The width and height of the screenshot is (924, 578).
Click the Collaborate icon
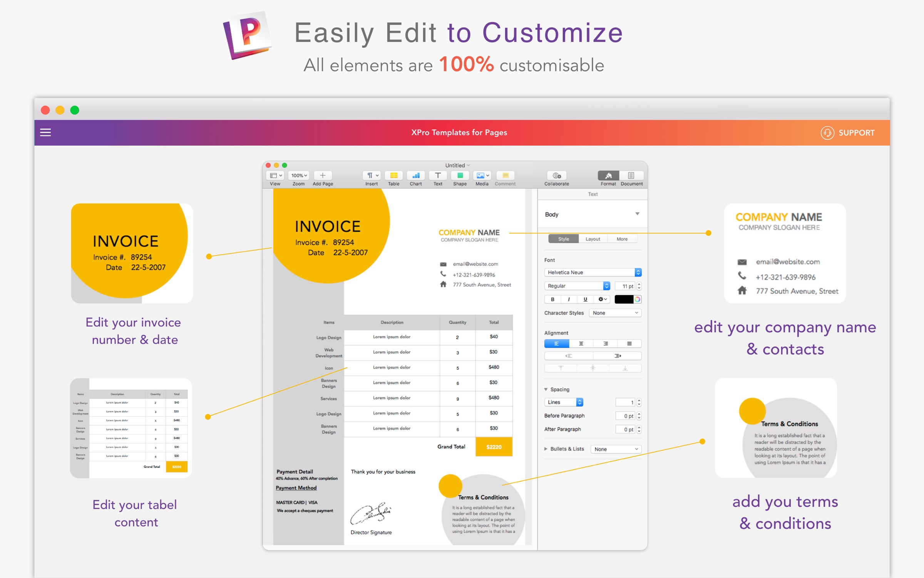[x=556, y=176]
